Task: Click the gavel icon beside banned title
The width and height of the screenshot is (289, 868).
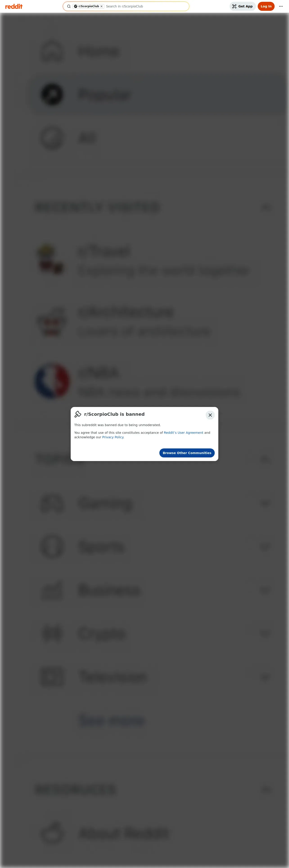Action: click(78, 414)
